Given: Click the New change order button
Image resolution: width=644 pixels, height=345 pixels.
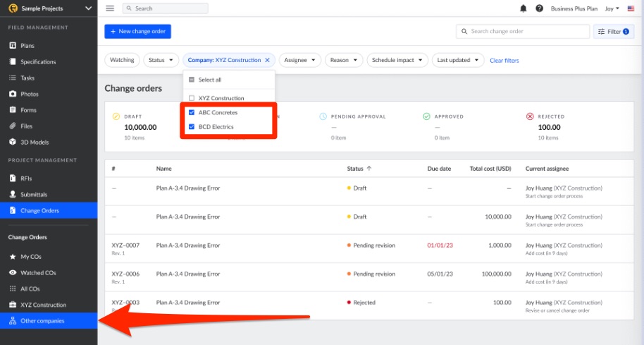Looking at the screenshot, I should pos(137,32).
